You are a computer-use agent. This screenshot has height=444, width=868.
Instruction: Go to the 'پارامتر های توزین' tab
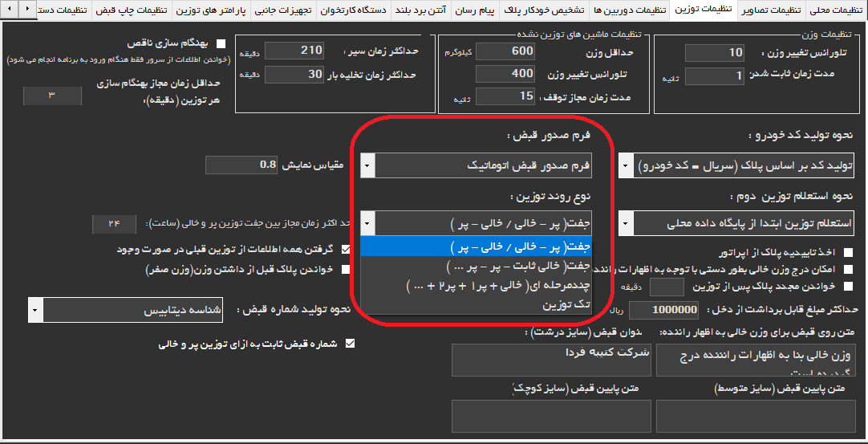(x=213, y=10)
